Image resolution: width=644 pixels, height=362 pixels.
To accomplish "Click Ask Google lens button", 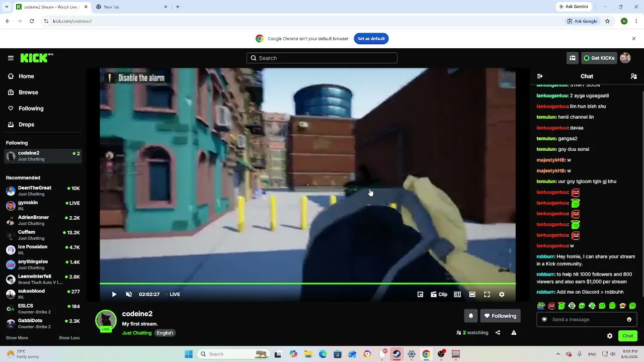I will pyautogui.click(x=583, y=21).
